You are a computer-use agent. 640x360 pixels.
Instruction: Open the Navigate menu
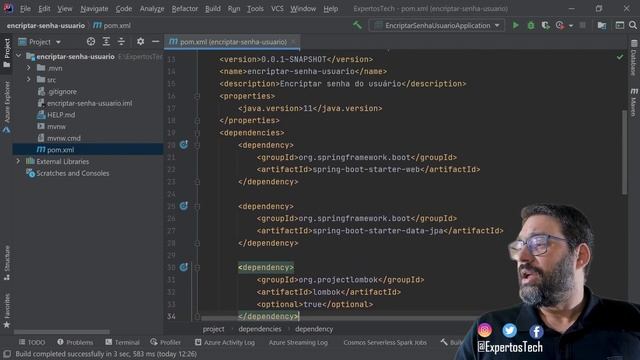coord(94,9)
